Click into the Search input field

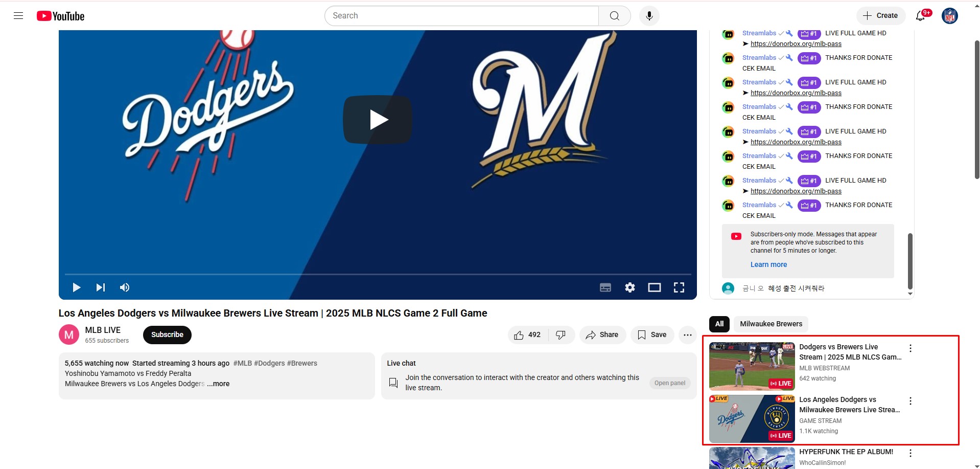(x=462, y=16)
